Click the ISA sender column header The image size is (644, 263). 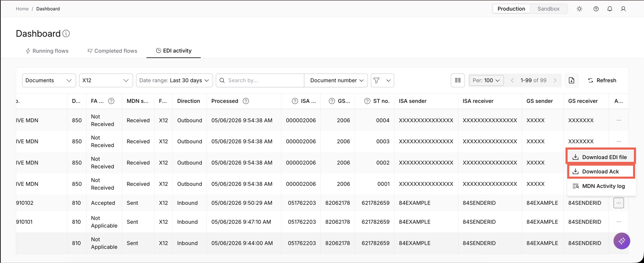[426, 101]
